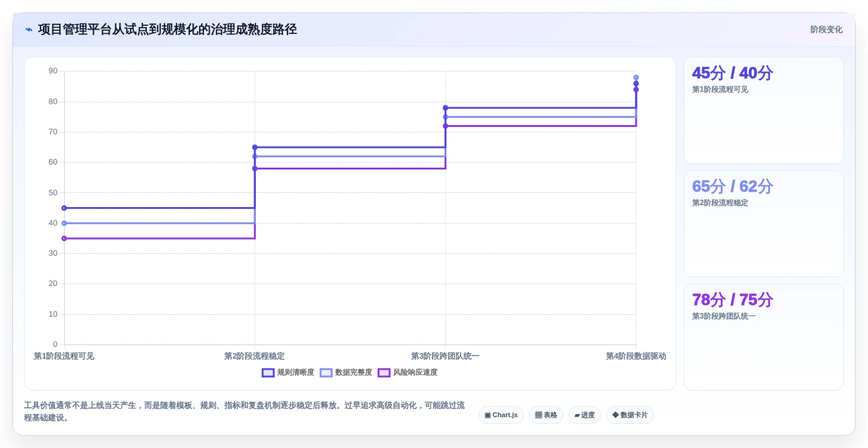The image size is (868, 448).
Task: Click the 数据完整度 data point at 40
Action: (x=64, y=223)
